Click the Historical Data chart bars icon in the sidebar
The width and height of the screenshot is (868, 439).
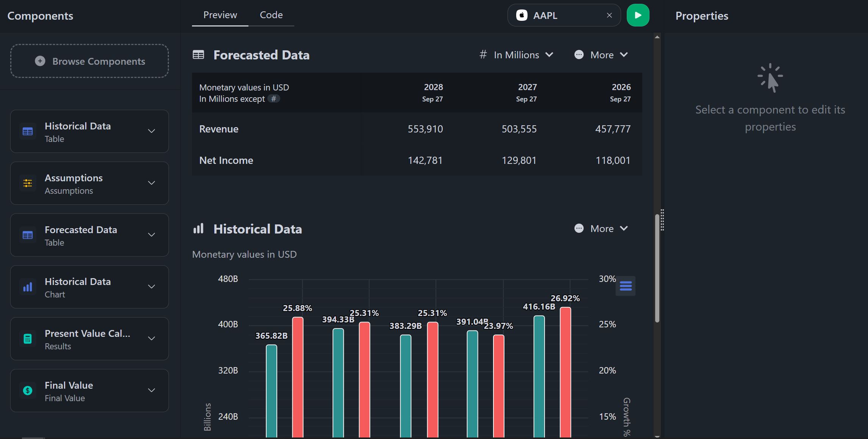click(28, 287)
